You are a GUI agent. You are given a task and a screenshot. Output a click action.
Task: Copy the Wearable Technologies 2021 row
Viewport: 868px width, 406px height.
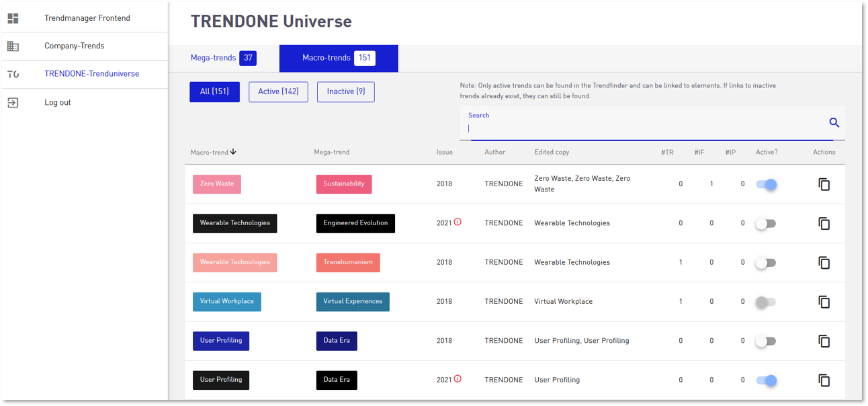point(824,223)
